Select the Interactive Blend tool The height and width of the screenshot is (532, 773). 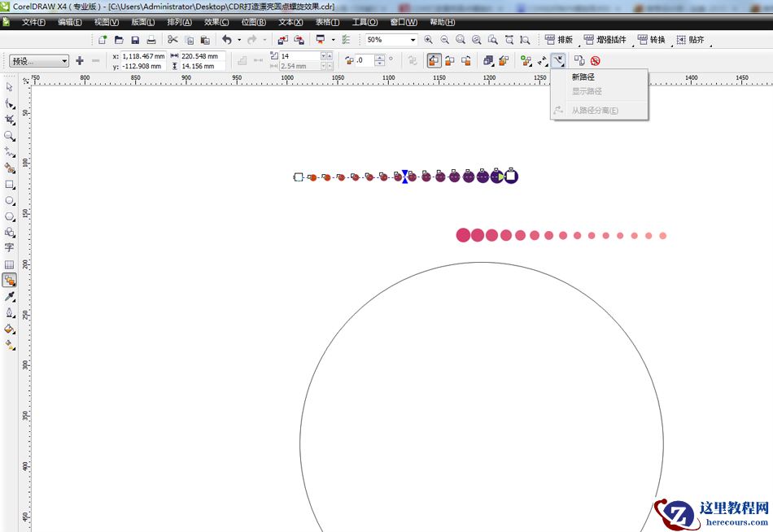coord(10,281)
